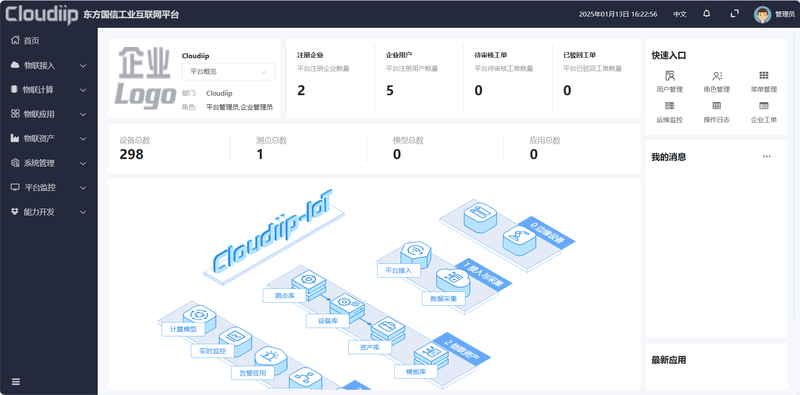800x395 pixels.
Task: Click the 企业 Logo image
Action: tap(145, 78)
